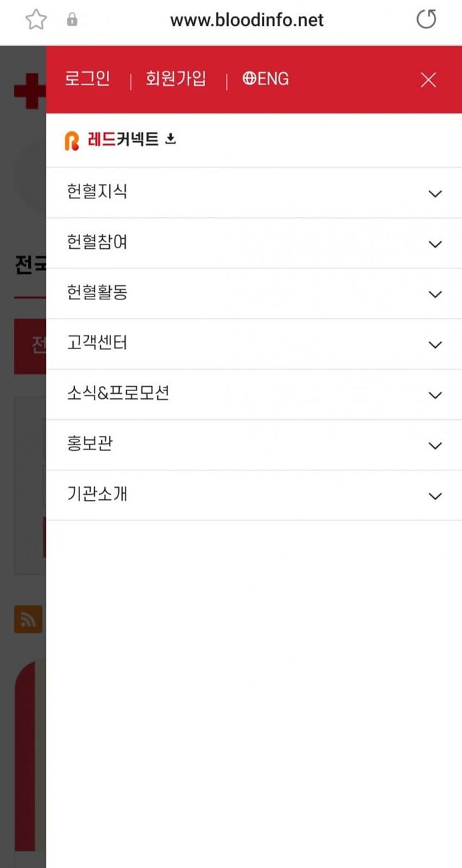The height and width of the screenshot is (868, 462).
Task: Tap the 레드커넥트 app label
Action: [x=123, y=139]
